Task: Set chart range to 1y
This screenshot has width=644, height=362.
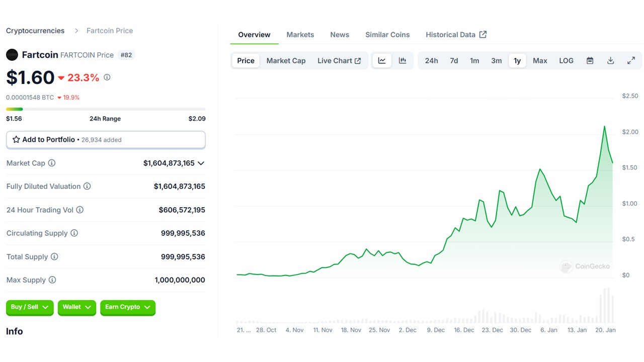Action: [517, 61]
